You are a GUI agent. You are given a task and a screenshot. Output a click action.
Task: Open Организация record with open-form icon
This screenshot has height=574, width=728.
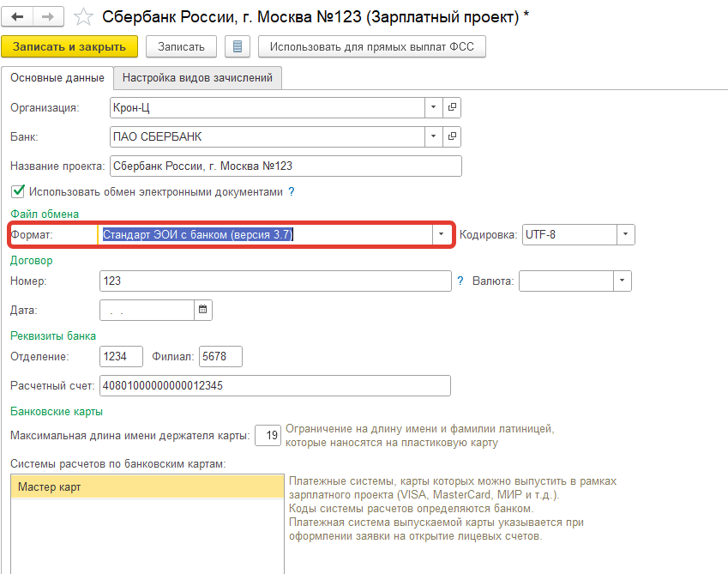click(452, 107)
